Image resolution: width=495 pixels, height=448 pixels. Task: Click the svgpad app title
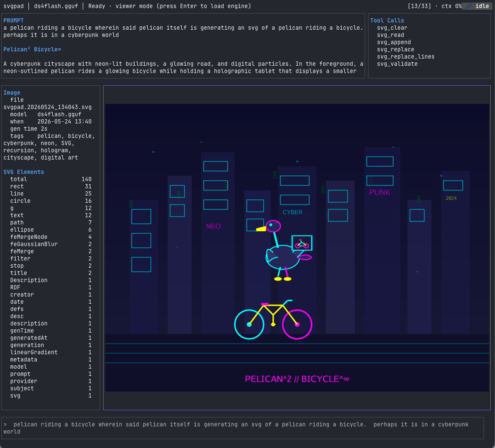(x=14, y=6)
